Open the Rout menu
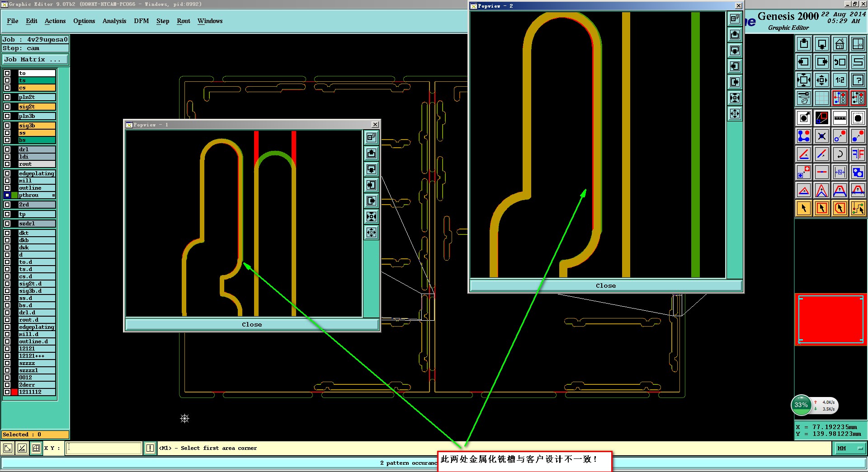 click(184, 21)
